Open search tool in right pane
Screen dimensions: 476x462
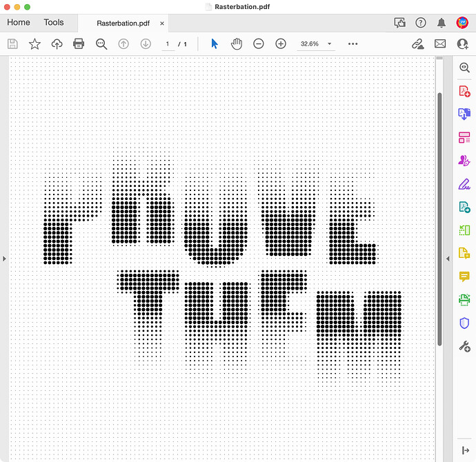coord(464,68)
